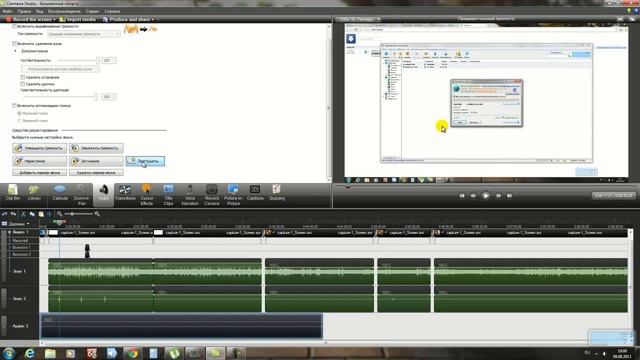This screenshot has width=640, height=360.
Task: Open the Clip Bin tab
Action: [x=13, y=193]
